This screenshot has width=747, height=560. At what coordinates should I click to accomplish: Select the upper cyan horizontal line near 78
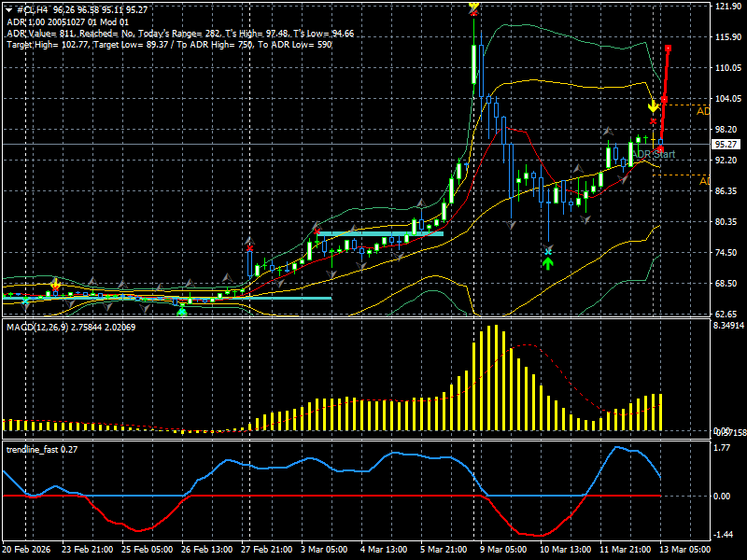click(381, 233)
